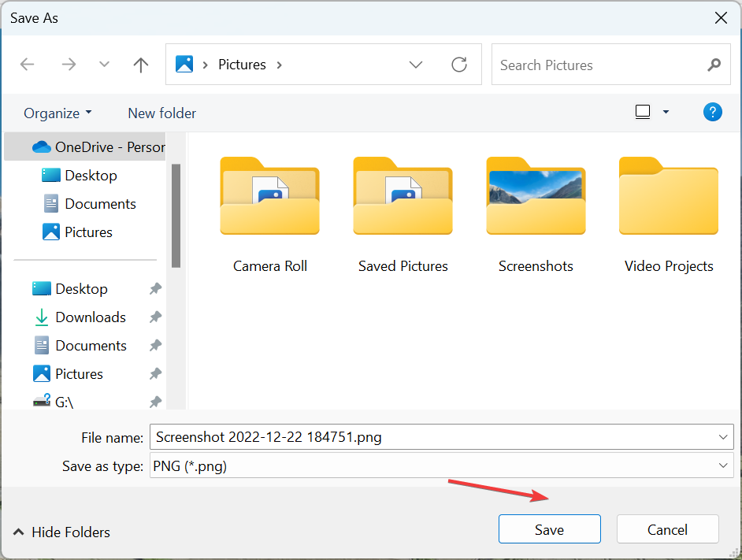Open the Screenshots folder
Screen dimensions: 742x560
point(536,214)
